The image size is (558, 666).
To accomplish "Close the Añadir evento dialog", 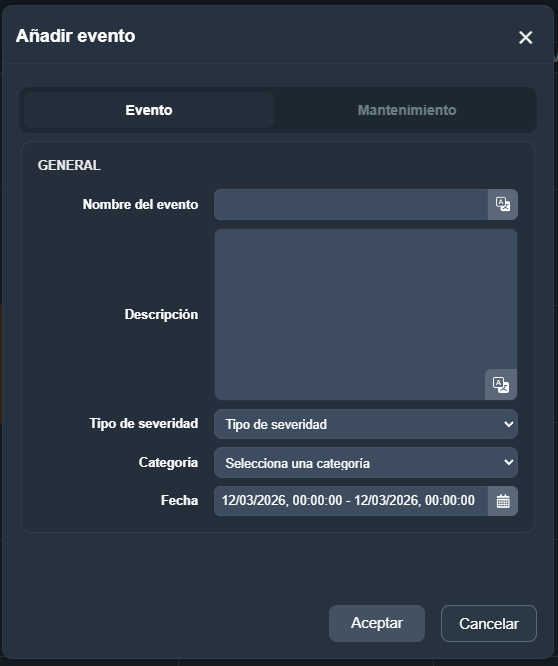I will [x=525, y=37].
